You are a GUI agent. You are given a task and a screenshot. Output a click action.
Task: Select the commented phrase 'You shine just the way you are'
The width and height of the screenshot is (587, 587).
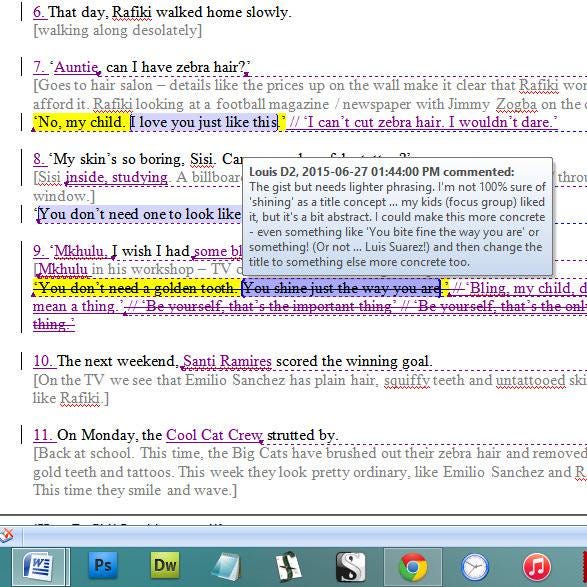(341, 288)
